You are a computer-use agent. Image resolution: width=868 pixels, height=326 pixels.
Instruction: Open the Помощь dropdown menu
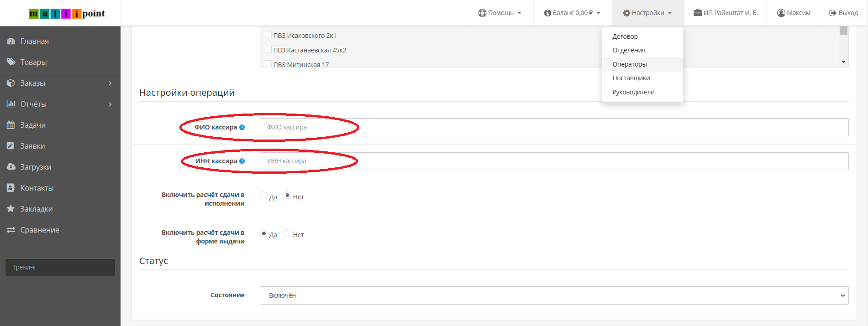(x=500, y=13)
